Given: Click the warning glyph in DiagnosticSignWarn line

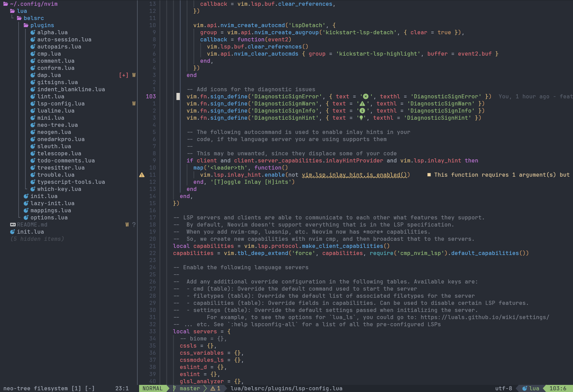Looking at the screenshot, I should coord(362,104).
